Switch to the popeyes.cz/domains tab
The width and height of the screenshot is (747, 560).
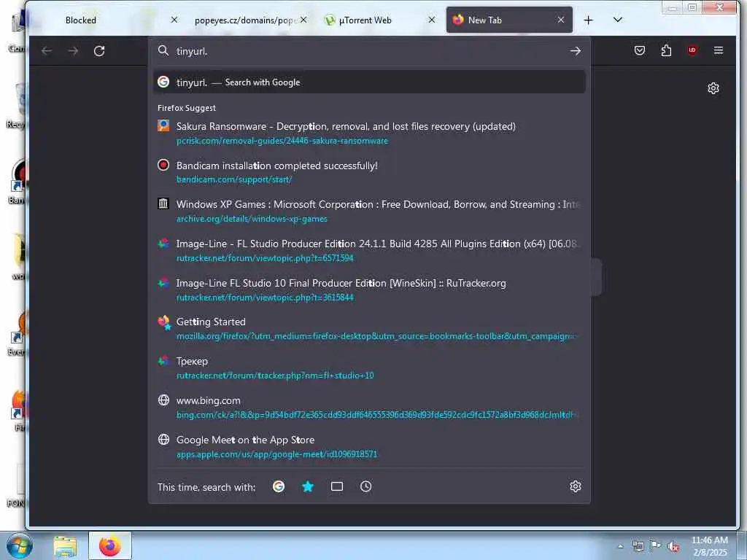pos(245,20)
